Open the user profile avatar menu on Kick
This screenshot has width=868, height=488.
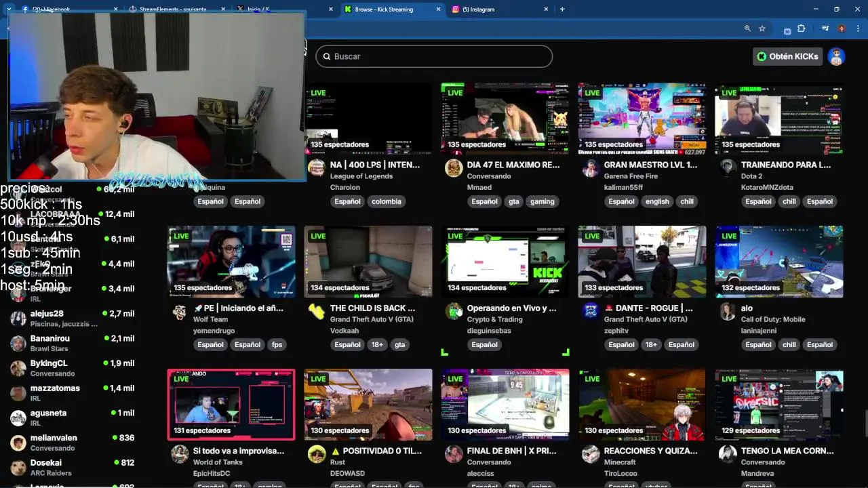pos(836,56)
